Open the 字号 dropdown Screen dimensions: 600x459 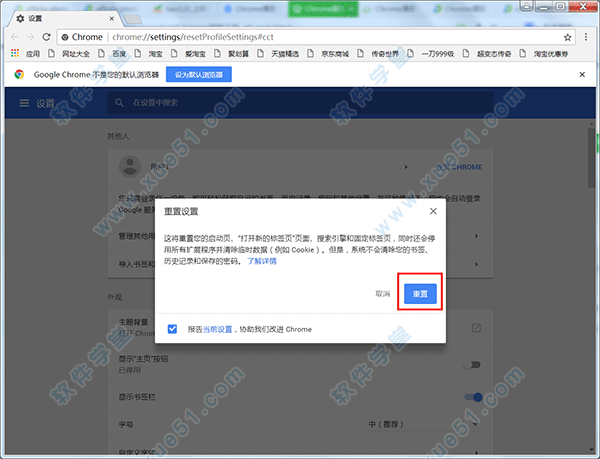[x=424, y=424]
